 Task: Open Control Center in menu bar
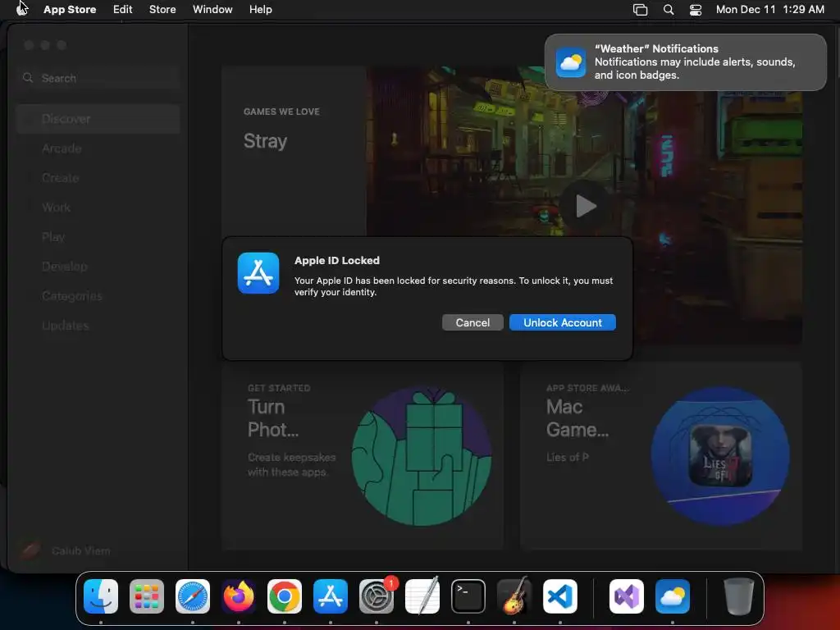[696, 10]
